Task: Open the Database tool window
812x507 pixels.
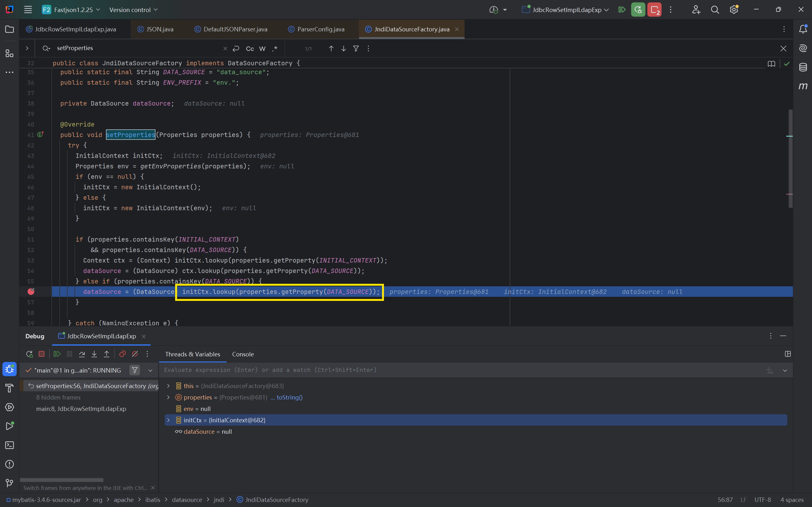Action: 803,67
